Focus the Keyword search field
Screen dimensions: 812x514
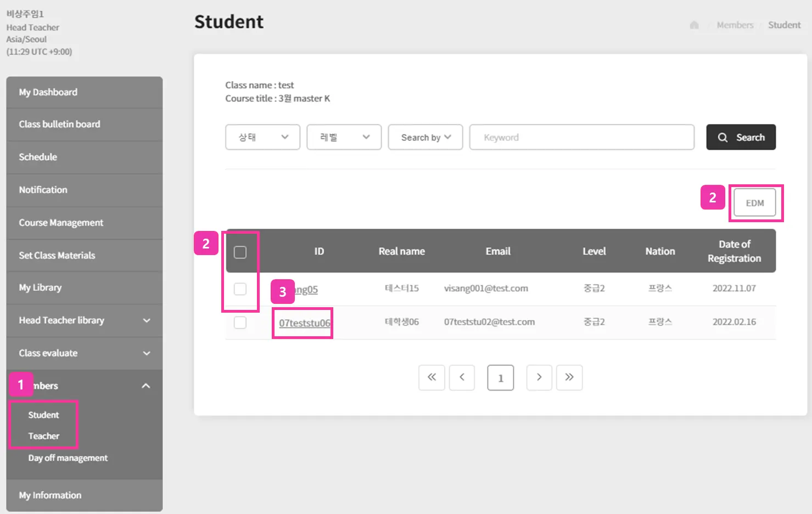click(x=582, y=137)
